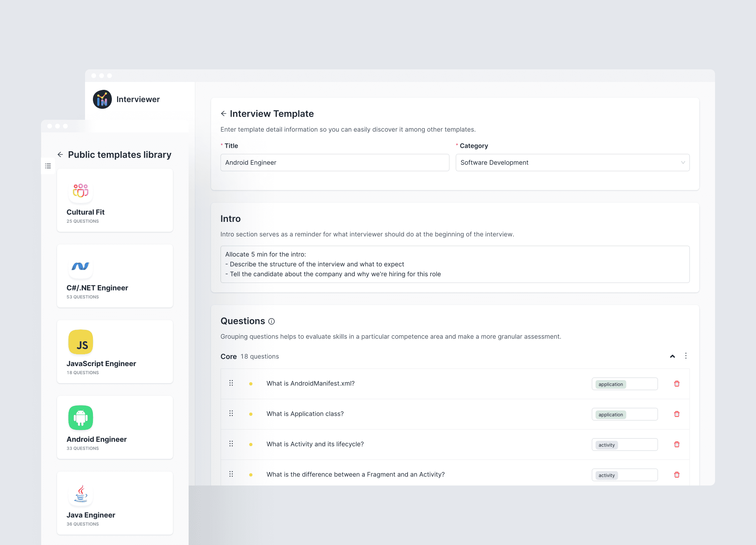
Task: Delete the Fragment vs Activity question
Action: click(676, 475)
